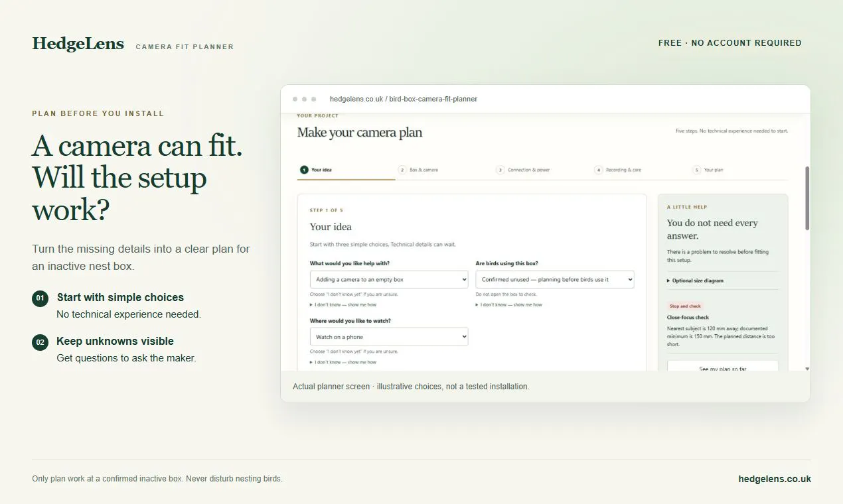Image resolution: width=843 pixels, height=504 pixels.
Task: Switch to the 'Box & camera' step
Action: pyautogui.click(x=418, y=170)
